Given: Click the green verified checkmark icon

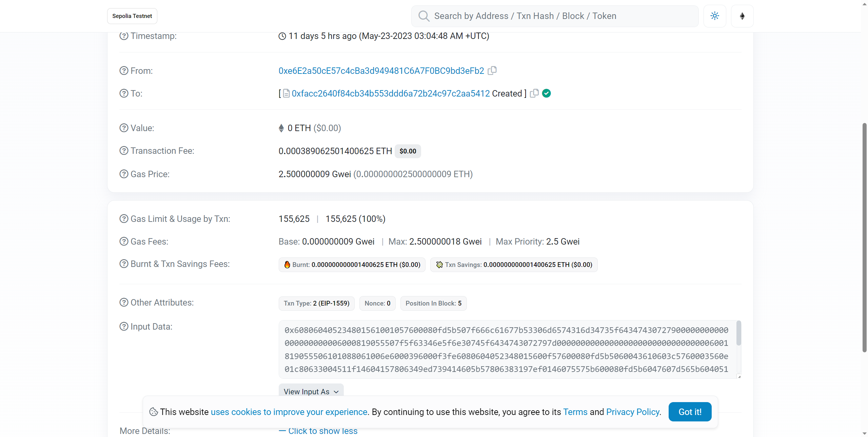Looking at the screenshot, I should pyautogui.click(x=546, y=93).
